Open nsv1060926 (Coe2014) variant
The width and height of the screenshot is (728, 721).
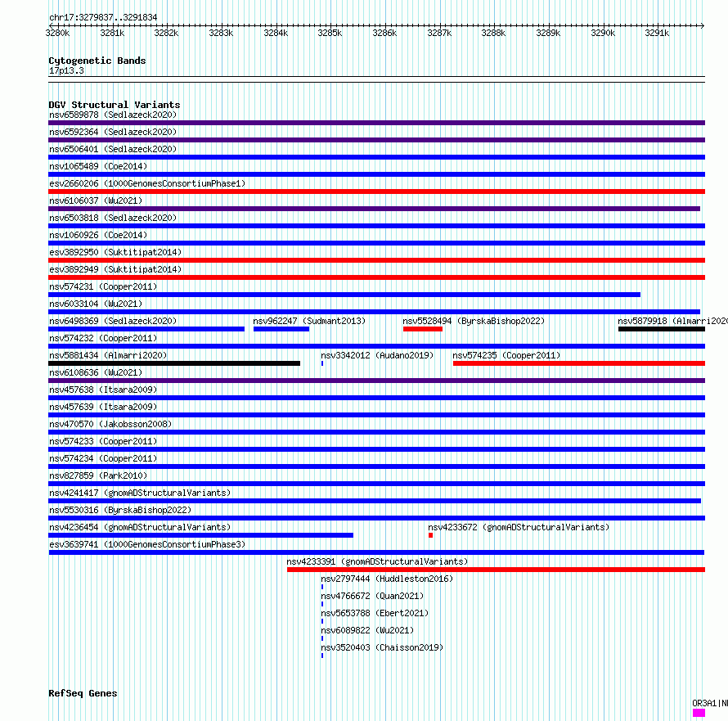click(x=98, y=235)
